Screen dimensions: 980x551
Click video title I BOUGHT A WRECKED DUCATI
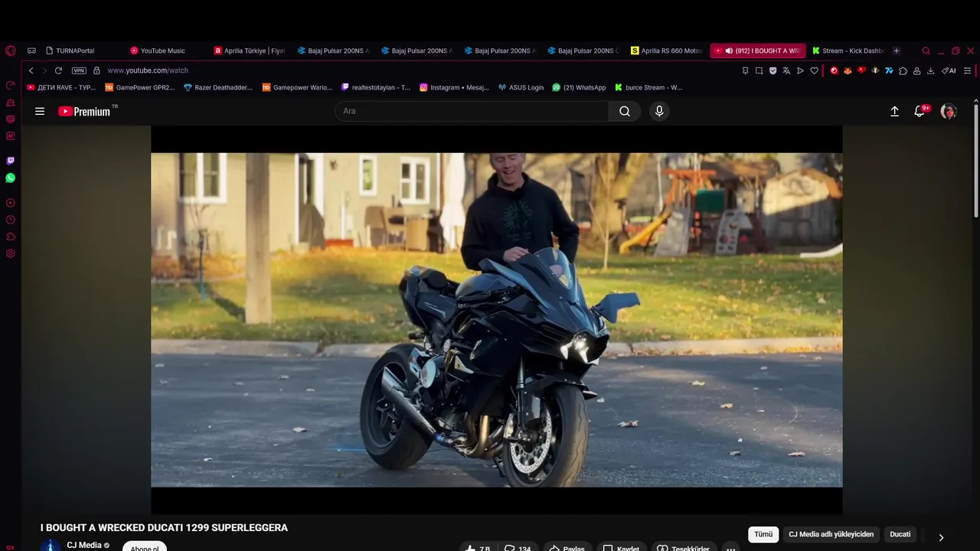pyautogui.click(x=164, y=528)
